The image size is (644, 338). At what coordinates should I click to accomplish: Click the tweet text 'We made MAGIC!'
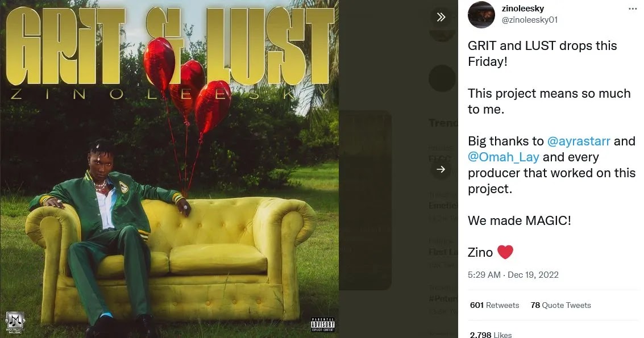tap(519, 220)
